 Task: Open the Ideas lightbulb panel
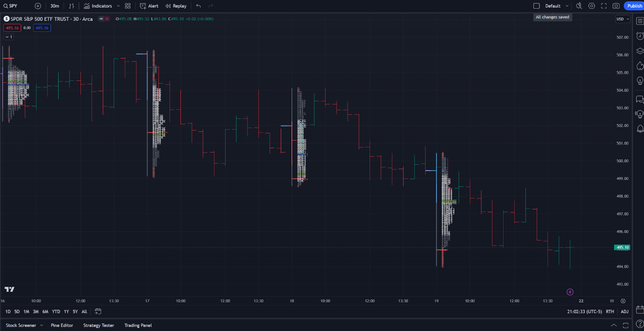[x=639, y=80]
